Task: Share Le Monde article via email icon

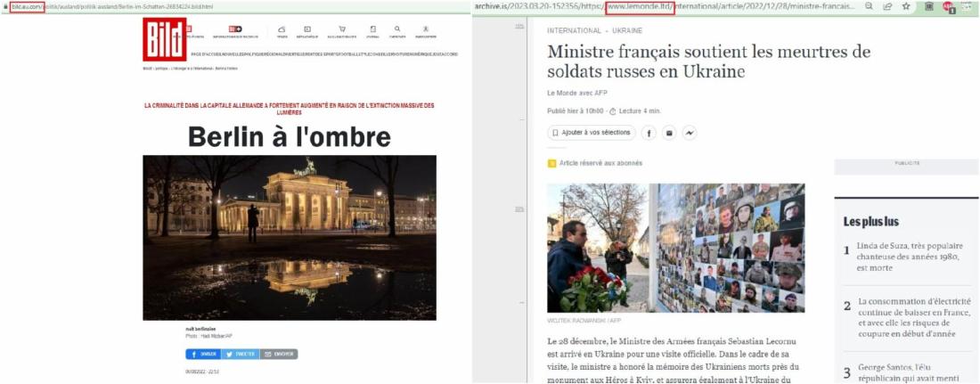Action: coord(669,133)
